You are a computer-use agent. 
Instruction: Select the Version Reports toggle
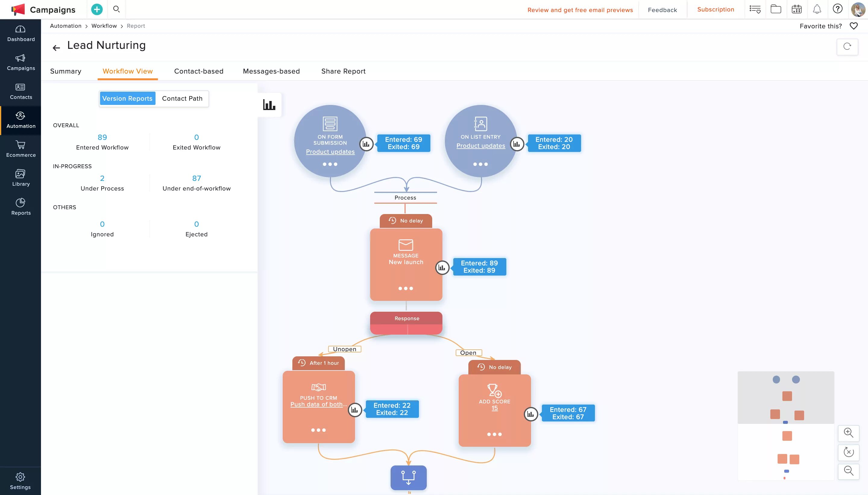pos(127,99)
